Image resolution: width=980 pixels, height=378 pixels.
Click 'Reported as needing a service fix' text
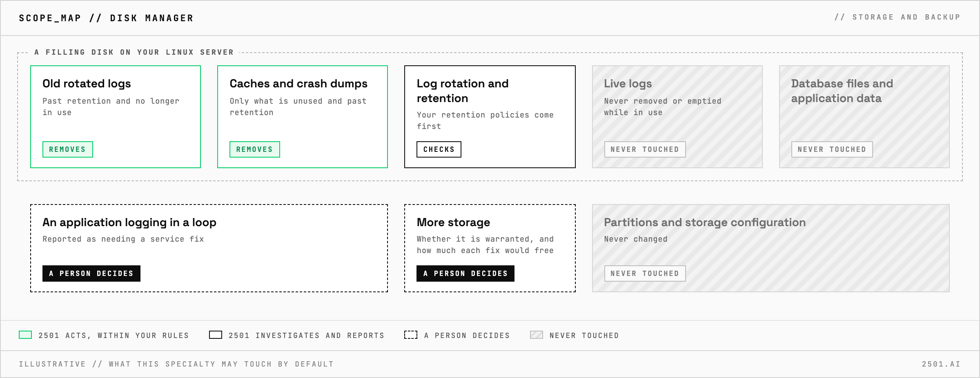point(123,239)
